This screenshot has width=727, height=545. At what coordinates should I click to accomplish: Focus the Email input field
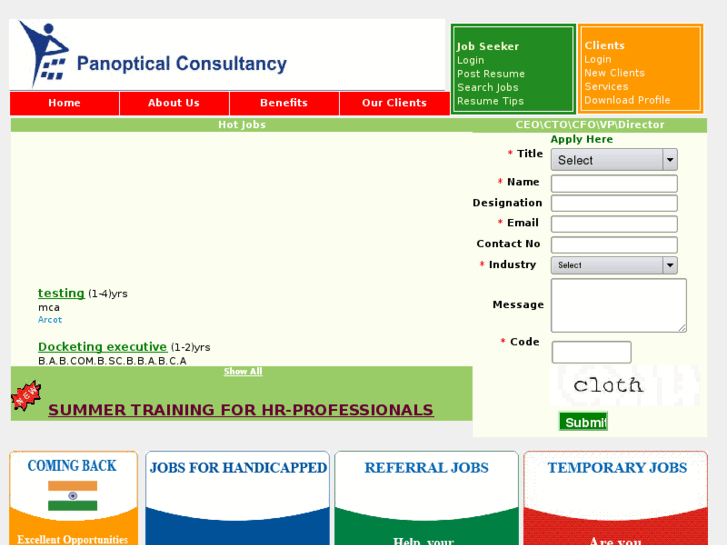click(x=614, y=224)
